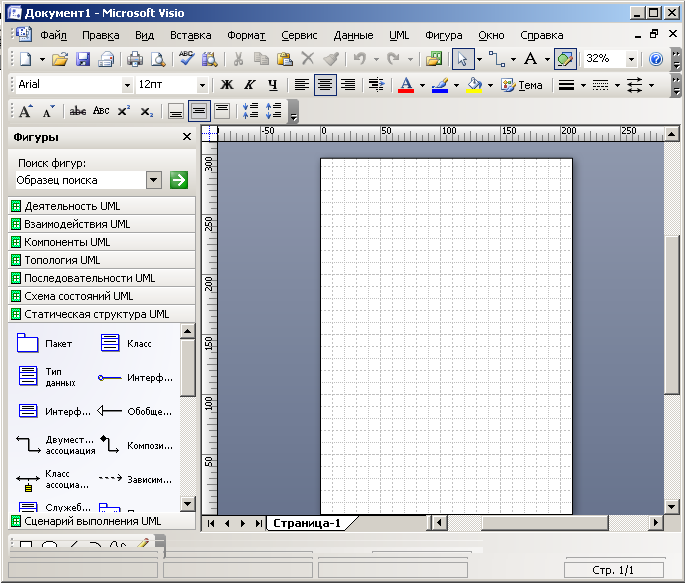
Task: Expand the Деятельность UML stencil
Action: point(102,206)
